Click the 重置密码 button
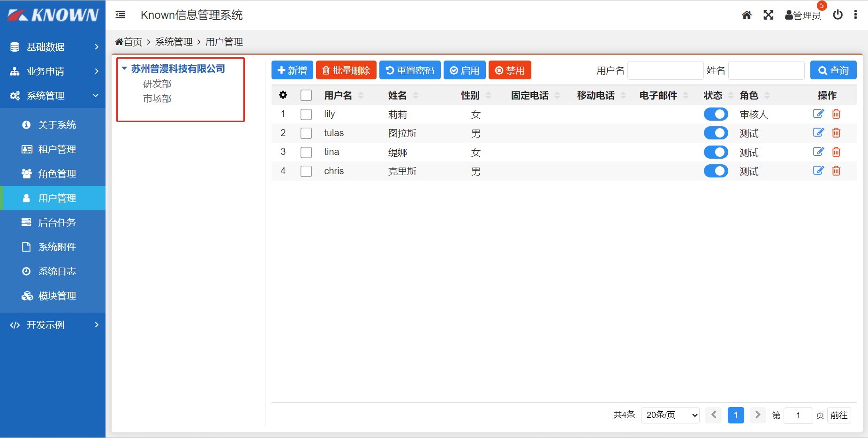Image resolution: width=868 pixels, height=438 pixels. coord(410,70)
